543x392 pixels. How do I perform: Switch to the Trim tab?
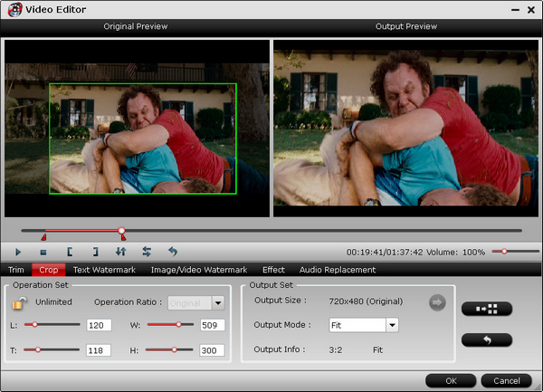[16, 270]
